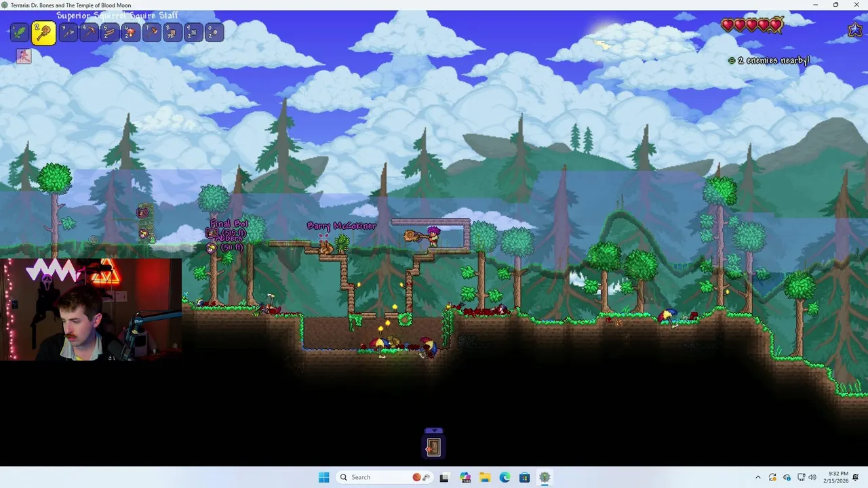Click the squirrel summon buff icon below the hotbar
Viewport: 868px width, 488px height.
24,56
